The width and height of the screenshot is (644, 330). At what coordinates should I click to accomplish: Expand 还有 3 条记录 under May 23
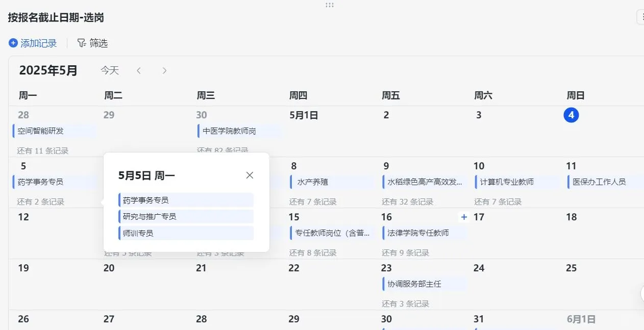(406, 304)
